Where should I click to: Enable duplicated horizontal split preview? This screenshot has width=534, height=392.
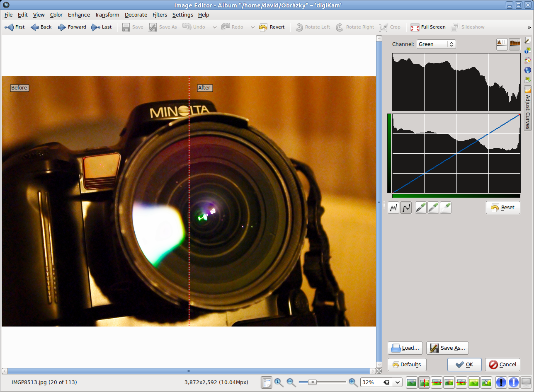461,382
